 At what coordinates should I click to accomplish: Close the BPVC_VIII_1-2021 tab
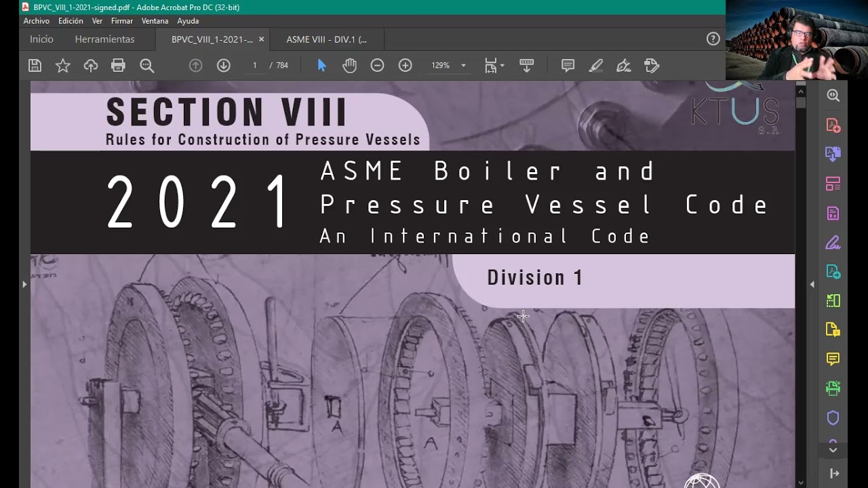coord(261,39)
